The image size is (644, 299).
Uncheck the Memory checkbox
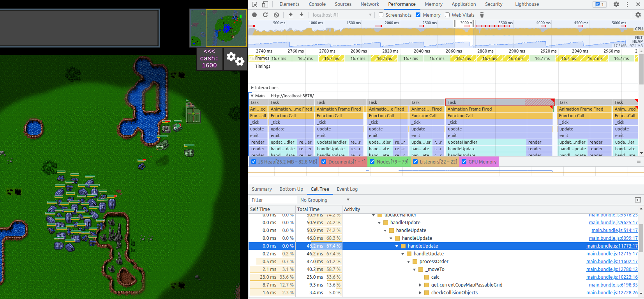click(x=418, y=15)
